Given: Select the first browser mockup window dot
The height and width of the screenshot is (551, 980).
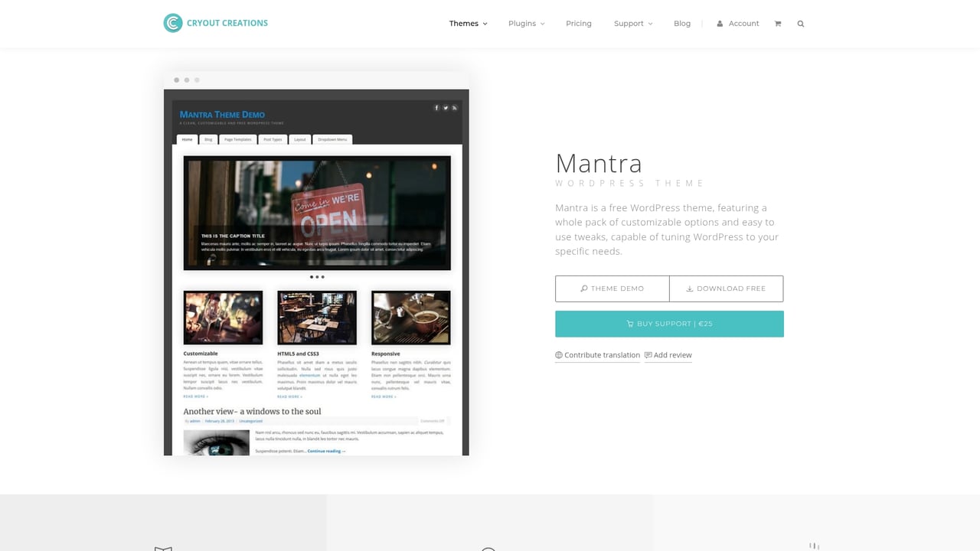Looking at the screenshot, I should tap(177, 80).
